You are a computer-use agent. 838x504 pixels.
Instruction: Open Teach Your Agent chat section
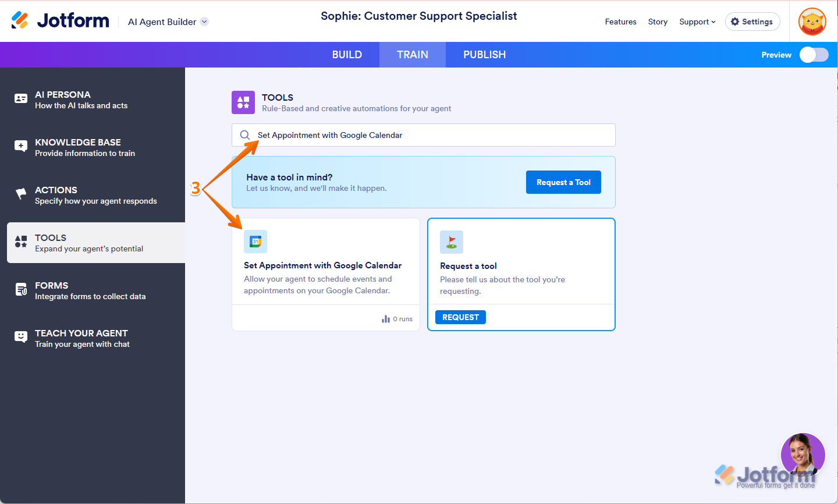(82, 338)
